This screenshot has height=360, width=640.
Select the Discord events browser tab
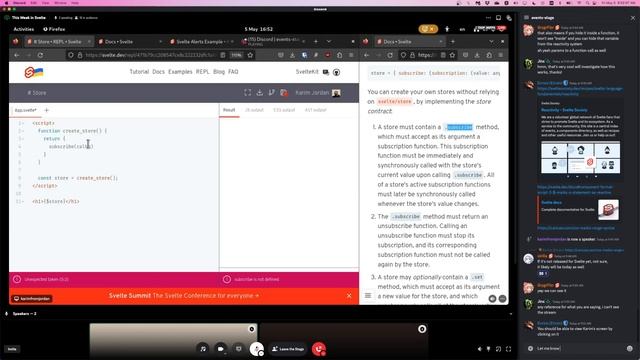pyautogui.click(x=273, y=42)
